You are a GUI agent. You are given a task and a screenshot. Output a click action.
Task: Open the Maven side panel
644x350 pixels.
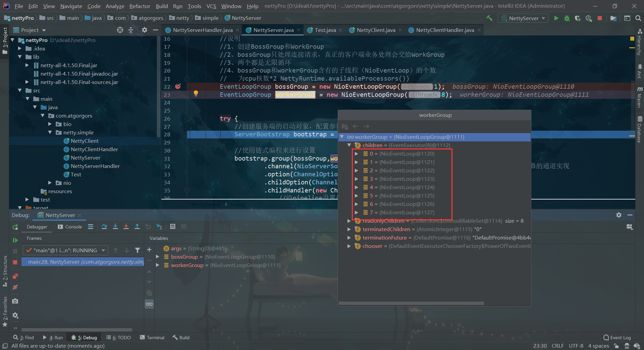click(x=640, y=97)
